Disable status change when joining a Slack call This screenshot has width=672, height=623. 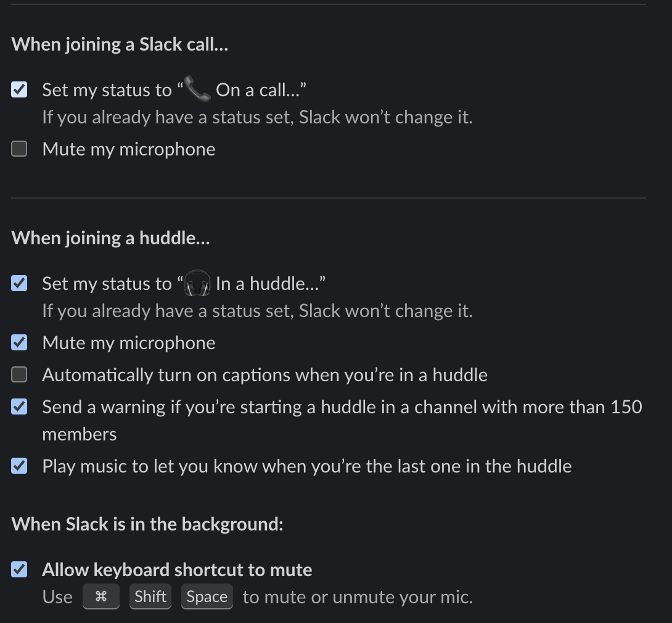[18, 89]
